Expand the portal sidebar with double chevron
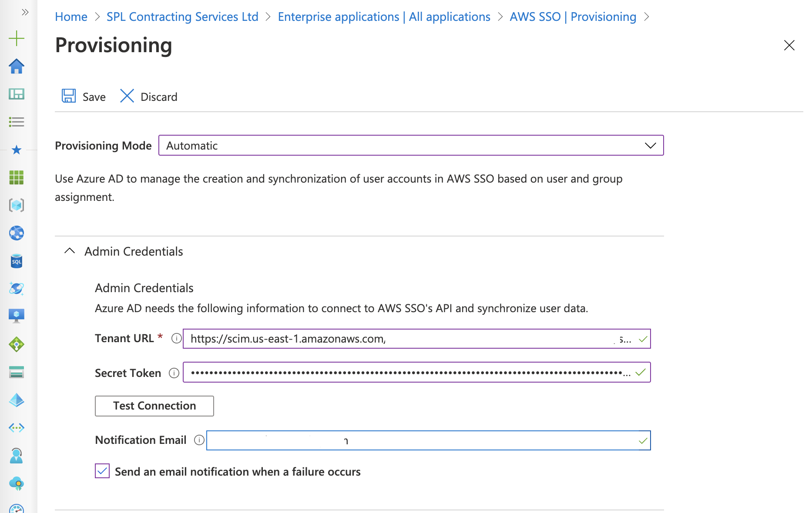The image size is (812, 513). coord(25,12)
